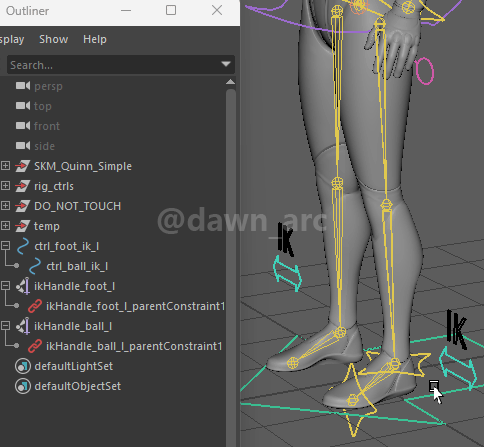The width and height of the screenshot is (484, 447).
Task: Select ikHandle_foot_l_parentConstraint1 node
Action: coord(135,306)
